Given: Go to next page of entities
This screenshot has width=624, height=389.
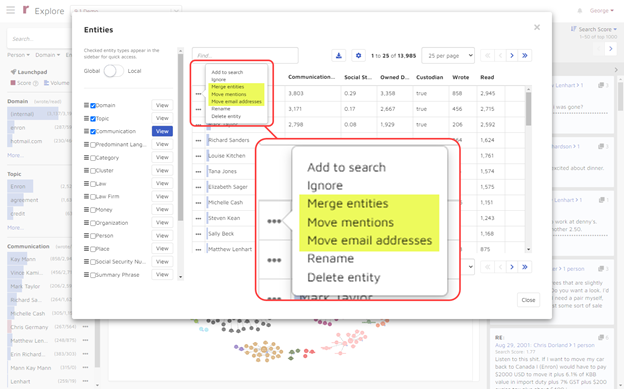Looking at the screenshot, I should (x=512, y=56).
